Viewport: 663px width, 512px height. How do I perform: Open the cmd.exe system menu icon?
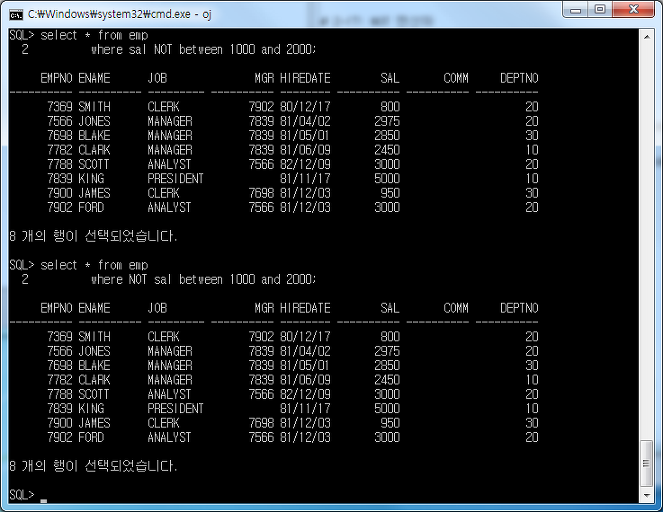(16, 15)
